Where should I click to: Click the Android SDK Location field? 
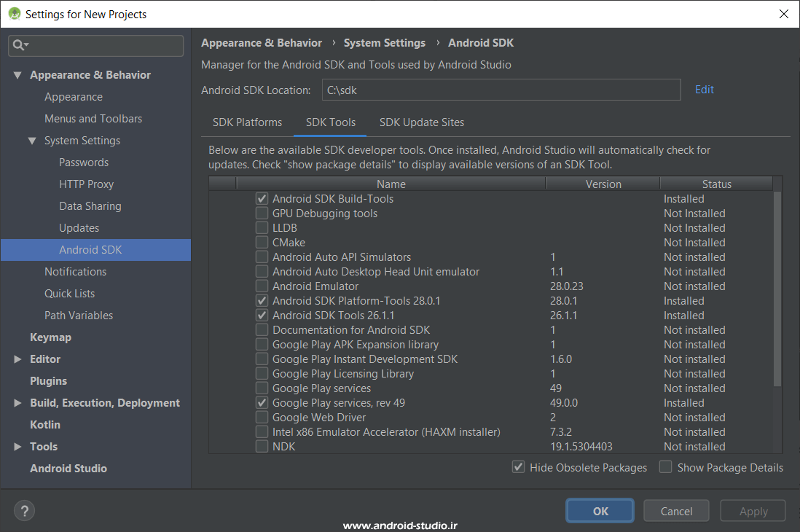coord(501,90)
